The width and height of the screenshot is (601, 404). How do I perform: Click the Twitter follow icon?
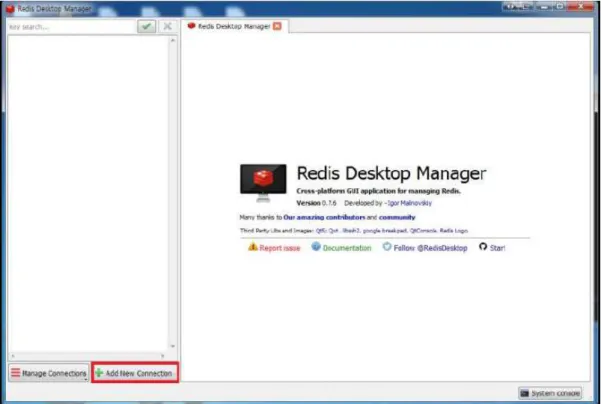[387, 247]
